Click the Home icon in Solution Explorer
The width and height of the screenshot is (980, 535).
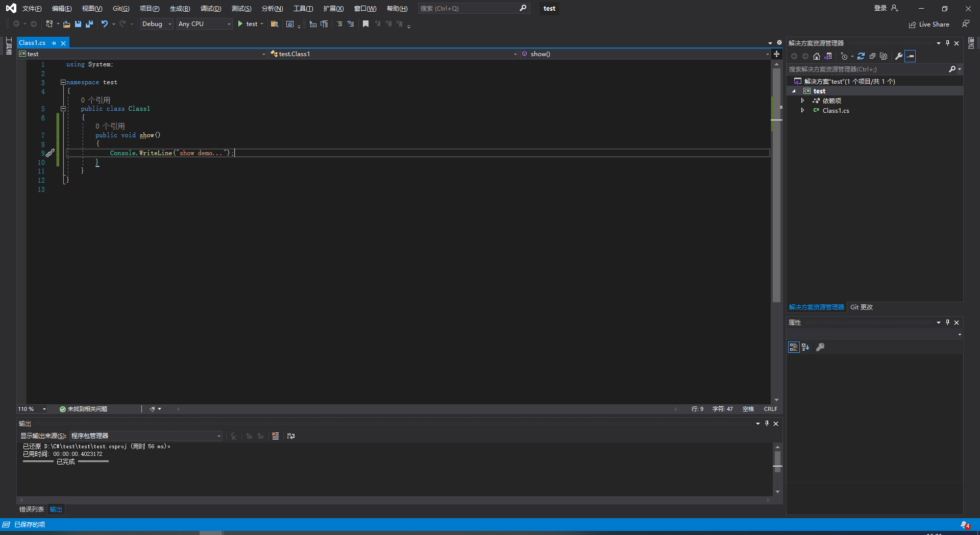816,56
